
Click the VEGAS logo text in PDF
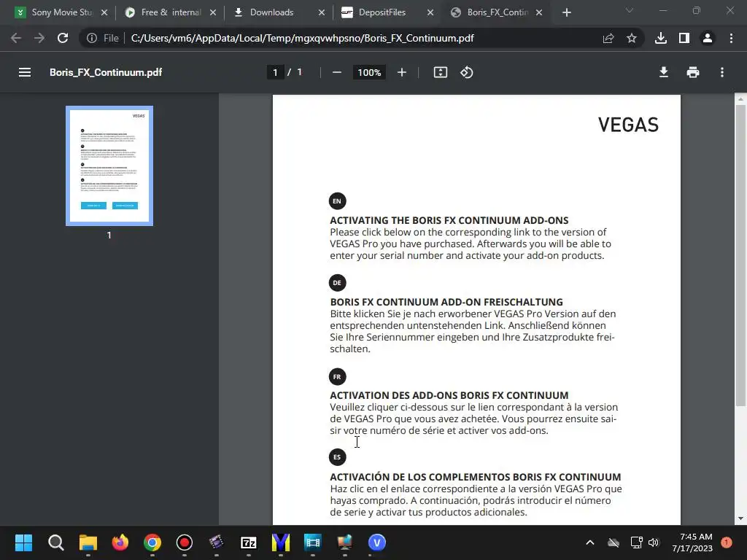[628, 125]
